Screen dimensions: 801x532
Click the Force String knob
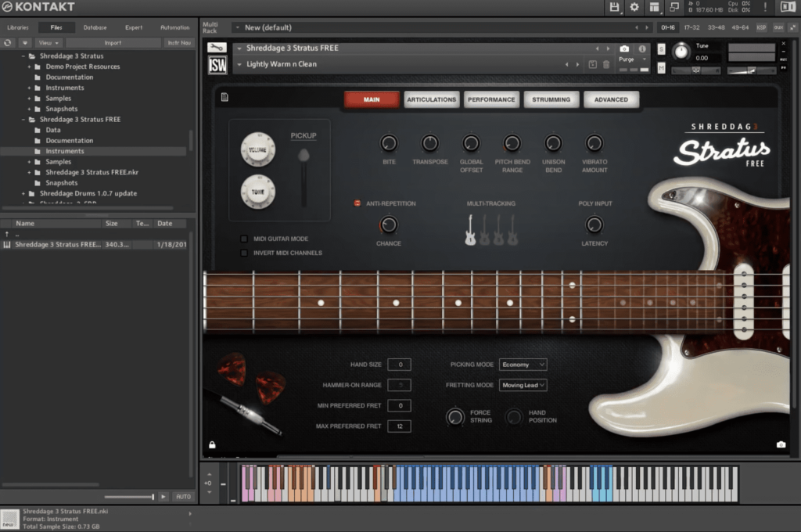(x=454, y=416)
